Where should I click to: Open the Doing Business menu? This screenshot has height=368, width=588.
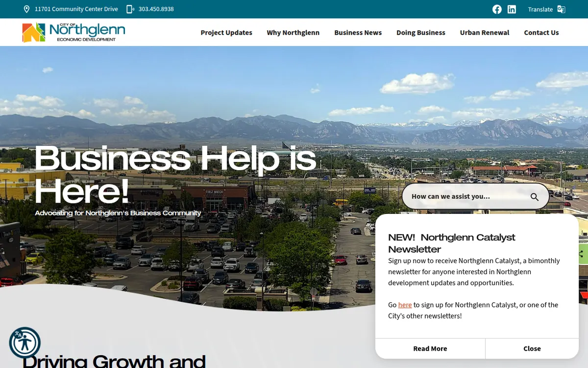pyautogui.click(x=421, y=32)
